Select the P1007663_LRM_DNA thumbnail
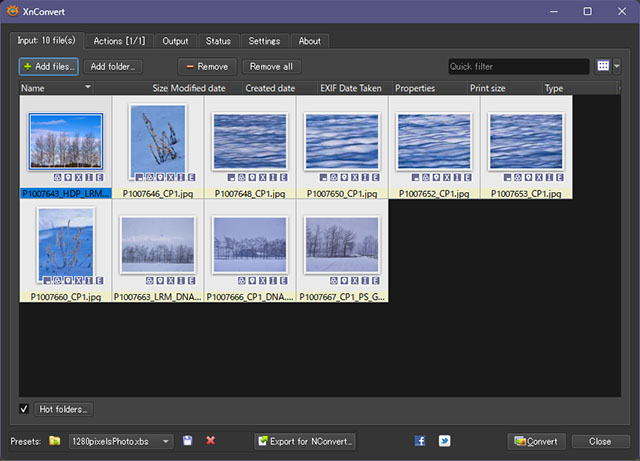640x461 pixels. click(x=158, y=245)
